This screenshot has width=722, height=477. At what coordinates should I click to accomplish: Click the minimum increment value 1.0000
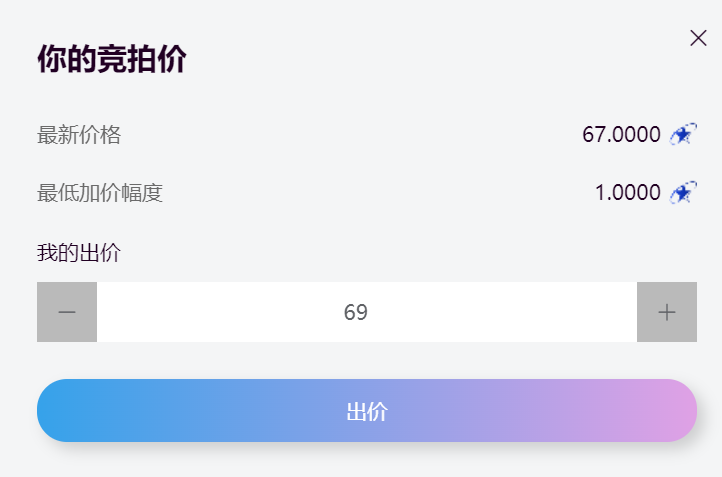click(628, 192)
